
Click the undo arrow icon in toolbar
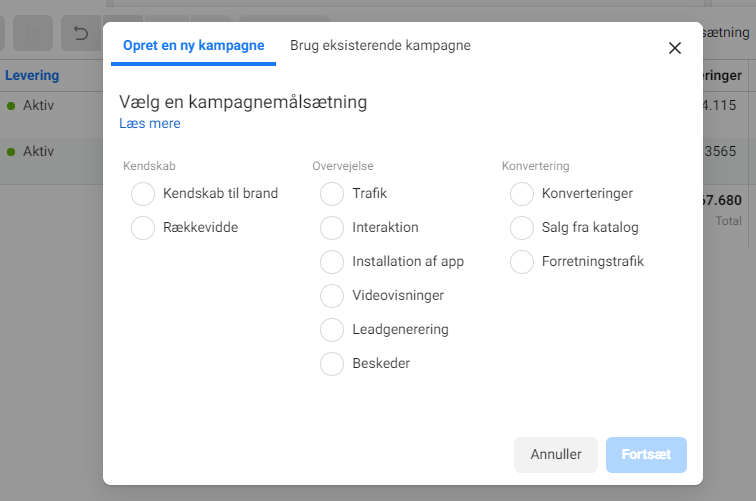(81, 33)
